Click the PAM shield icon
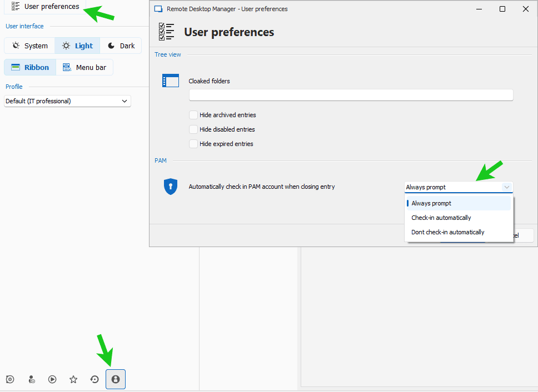Image resolution: width=538 pixels, height=392 pixels. tap(171, 187)
